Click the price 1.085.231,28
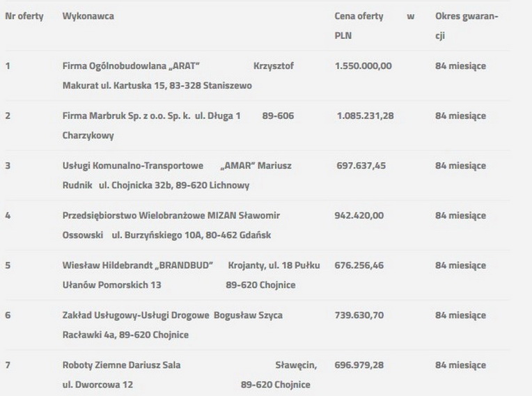 coord(365,116)
